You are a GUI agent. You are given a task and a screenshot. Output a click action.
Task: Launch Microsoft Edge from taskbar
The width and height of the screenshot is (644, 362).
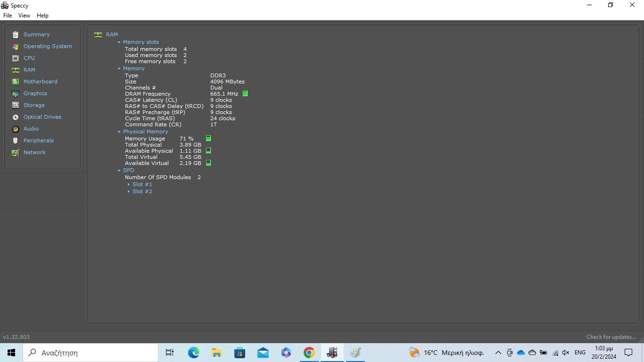pyautogui.click(x=193, y=353)
